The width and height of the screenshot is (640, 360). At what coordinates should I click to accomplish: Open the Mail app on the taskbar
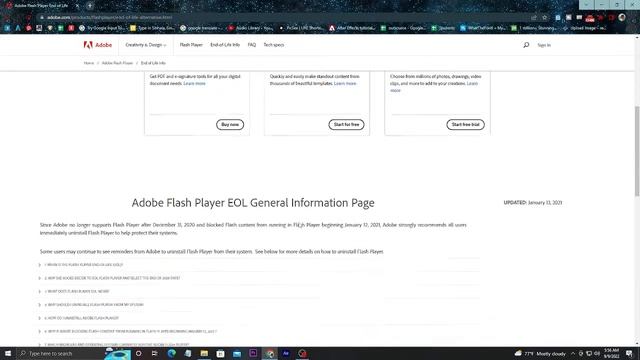click(237, 353)
